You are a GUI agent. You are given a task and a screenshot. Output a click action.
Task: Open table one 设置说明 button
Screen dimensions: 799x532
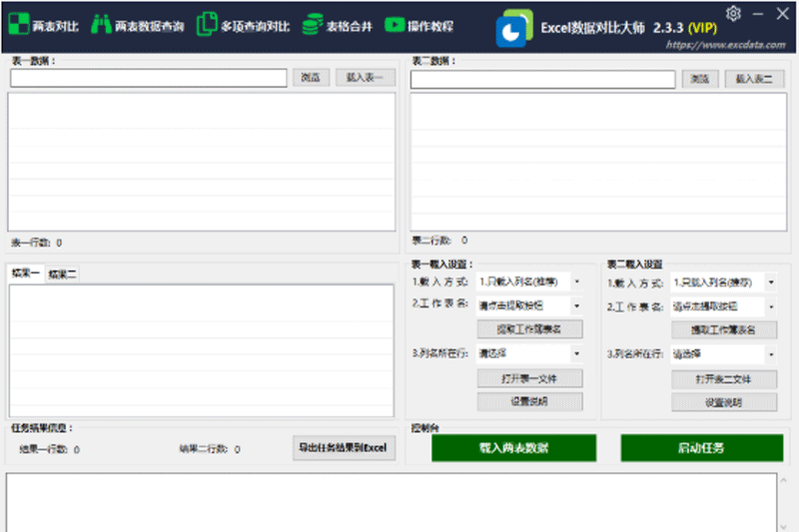click(529, 401)
